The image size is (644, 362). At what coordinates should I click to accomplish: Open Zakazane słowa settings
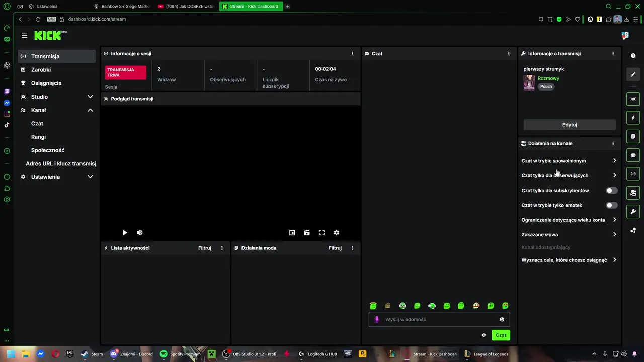[569, 235]
